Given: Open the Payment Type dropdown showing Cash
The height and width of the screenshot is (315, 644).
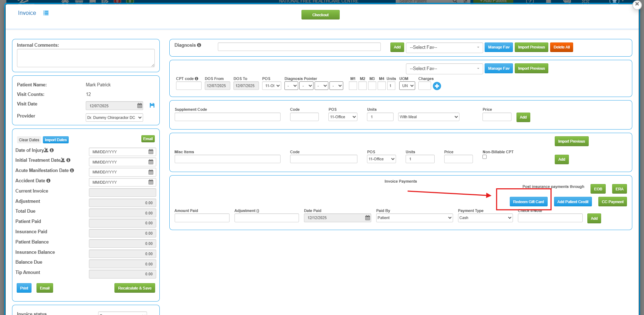Looking at the screenshot, I should pos(485,218).
